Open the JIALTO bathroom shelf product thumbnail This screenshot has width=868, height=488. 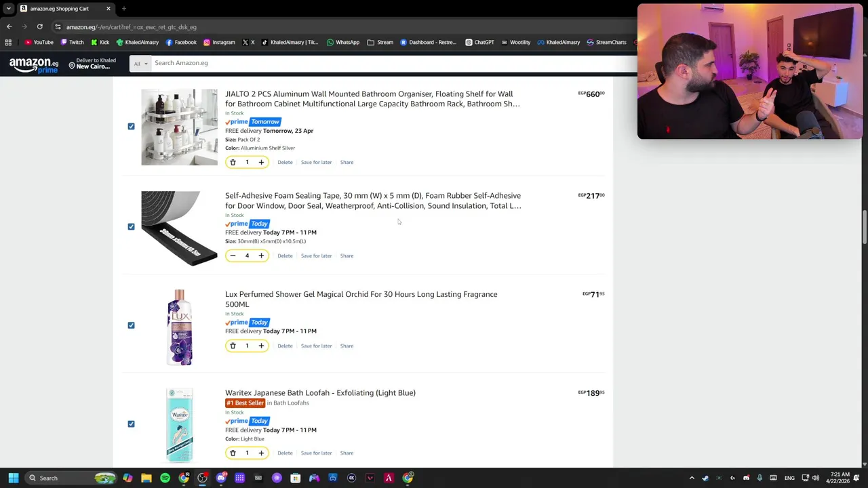point(179,127)
